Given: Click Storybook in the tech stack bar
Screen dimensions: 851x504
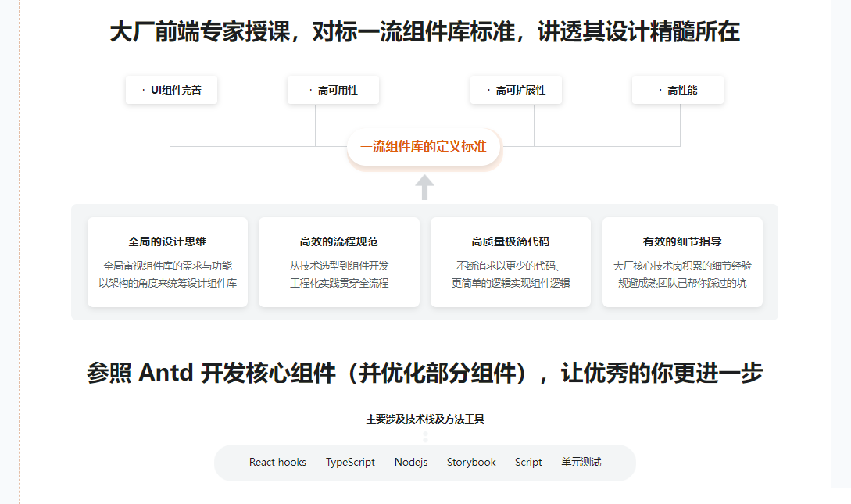Looking at the screenshot, I should tap(471, 463).
